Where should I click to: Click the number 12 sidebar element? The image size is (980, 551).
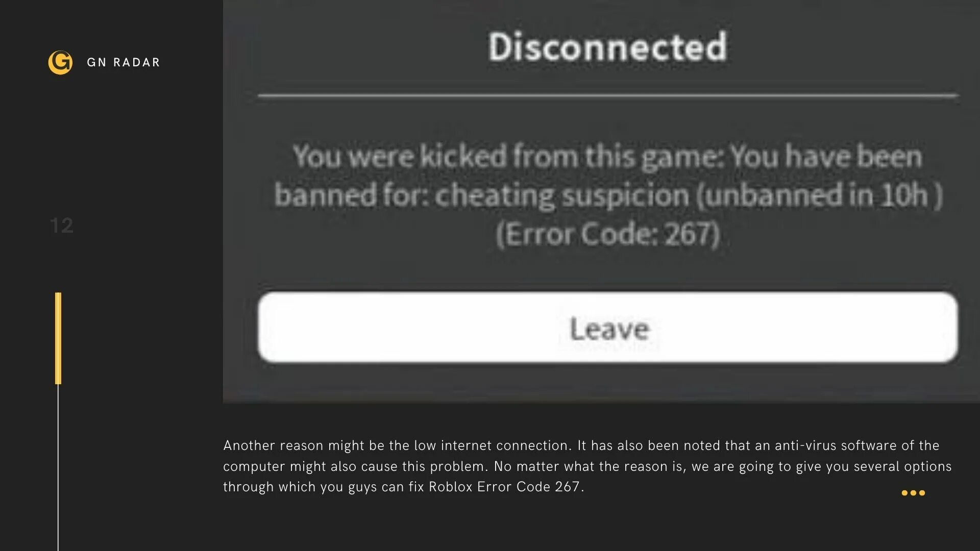click(x=61, y=224)
